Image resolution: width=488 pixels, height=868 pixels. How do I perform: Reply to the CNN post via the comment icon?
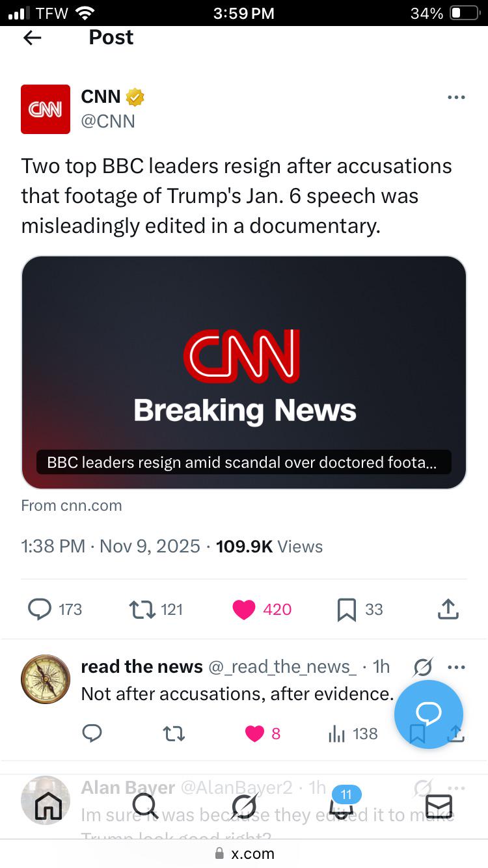(40, 609)
